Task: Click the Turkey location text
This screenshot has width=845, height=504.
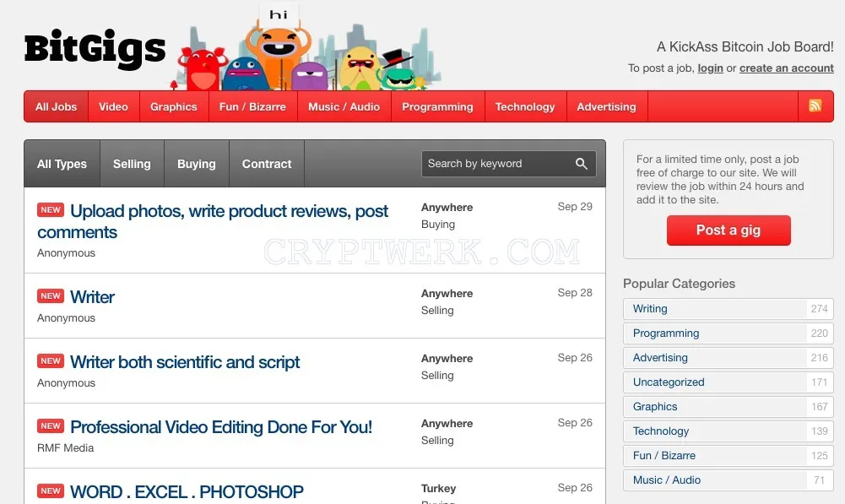Action: click(x=439, y=488)
